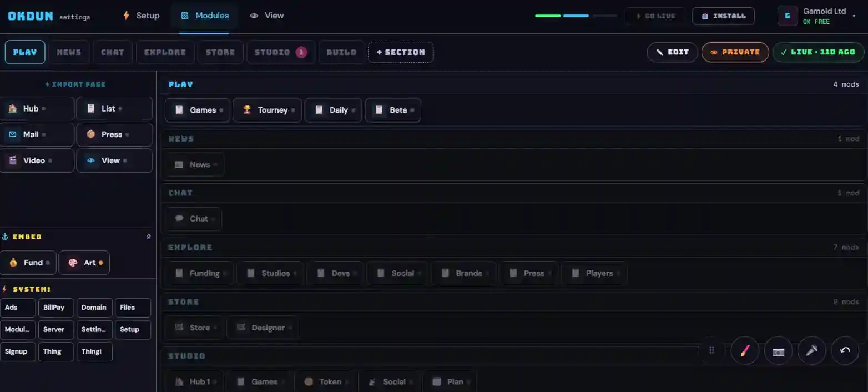Toggle the Live status pill
The image size is (868, 392).
coord(818,52)
